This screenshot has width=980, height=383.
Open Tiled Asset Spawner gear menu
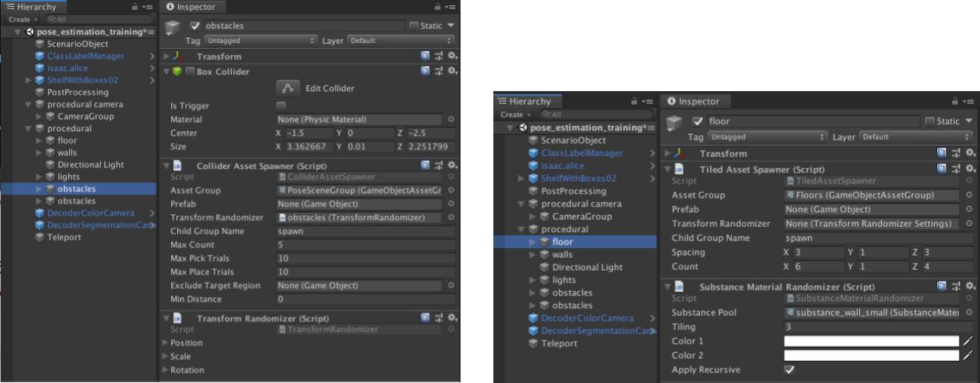click(x=969, y=170)
